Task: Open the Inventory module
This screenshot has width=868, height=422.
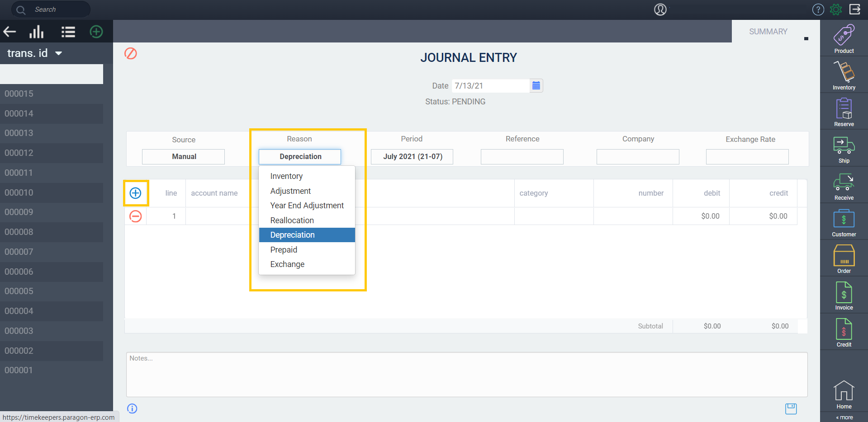Action: (x=844, y=75)
